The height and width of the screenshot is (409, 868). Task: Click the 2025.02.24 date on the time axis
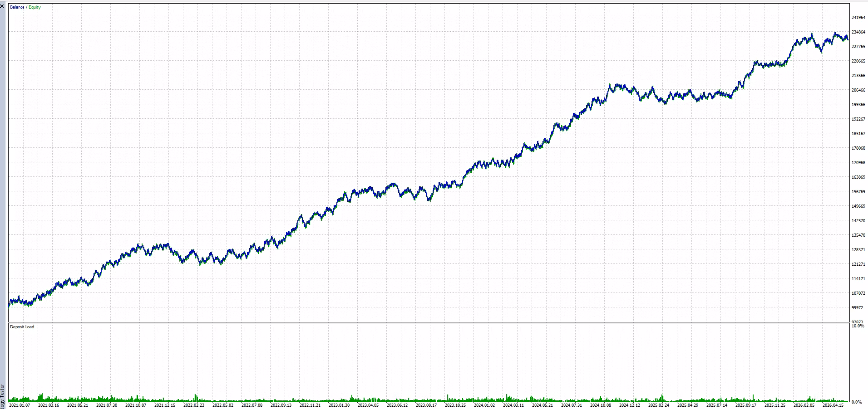(659, 406)
